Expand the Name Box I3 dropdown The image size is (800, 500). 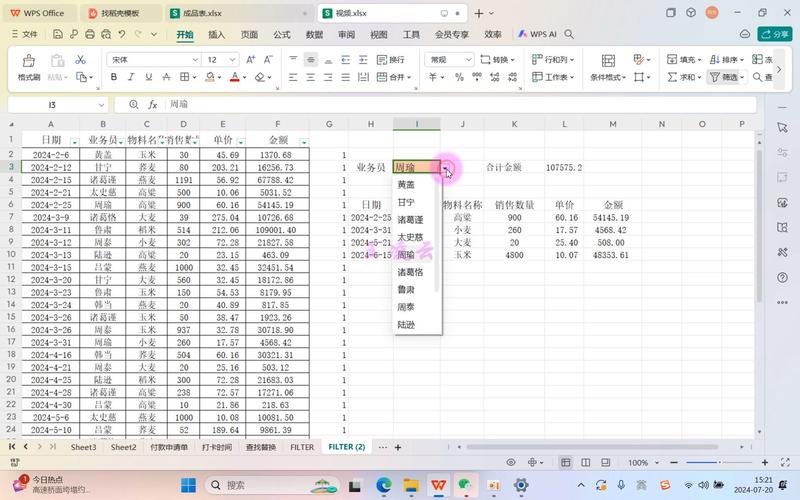pos(101,105)
